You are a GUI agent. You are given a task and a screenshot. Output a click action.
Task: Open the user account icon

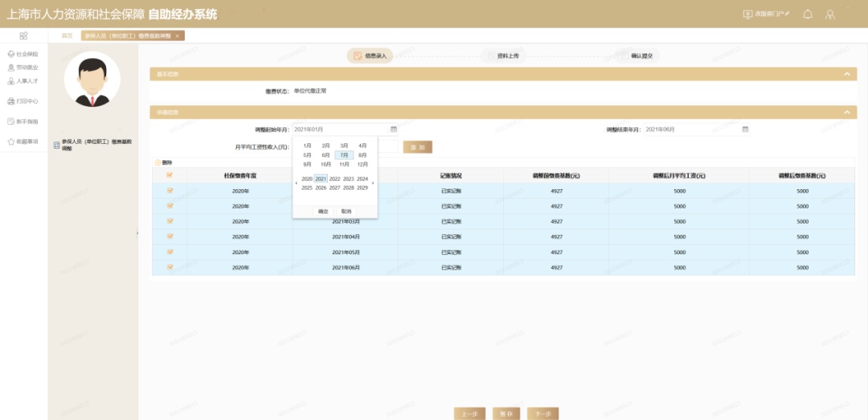point(829,14)
